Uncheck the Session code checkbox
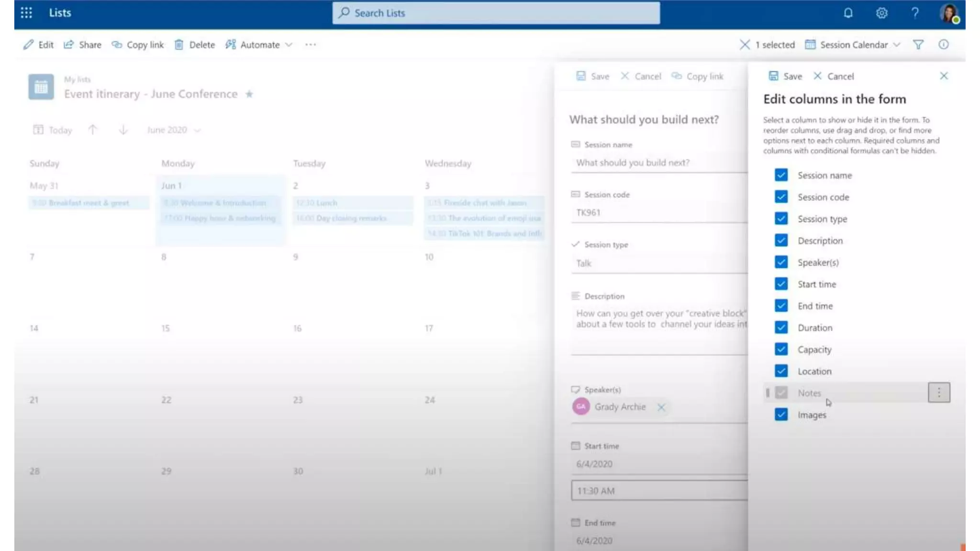 (x=781, y=197)
